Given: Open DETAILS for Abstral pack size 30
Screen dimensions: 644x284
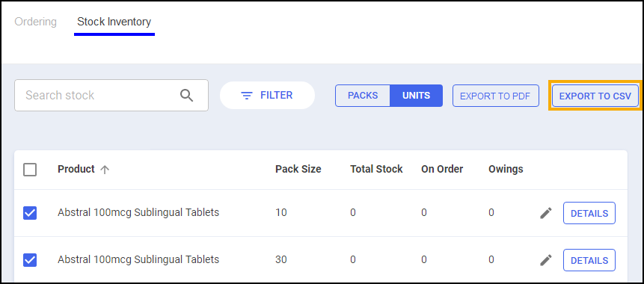Looking at the screenshot, I should coord(589,260).
